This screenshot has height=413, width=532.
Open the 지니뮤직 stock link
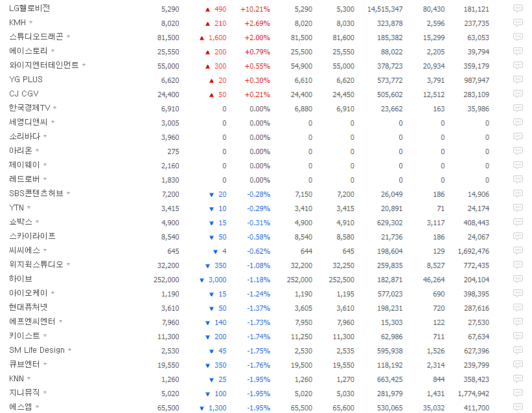click(x=25, y=393)
